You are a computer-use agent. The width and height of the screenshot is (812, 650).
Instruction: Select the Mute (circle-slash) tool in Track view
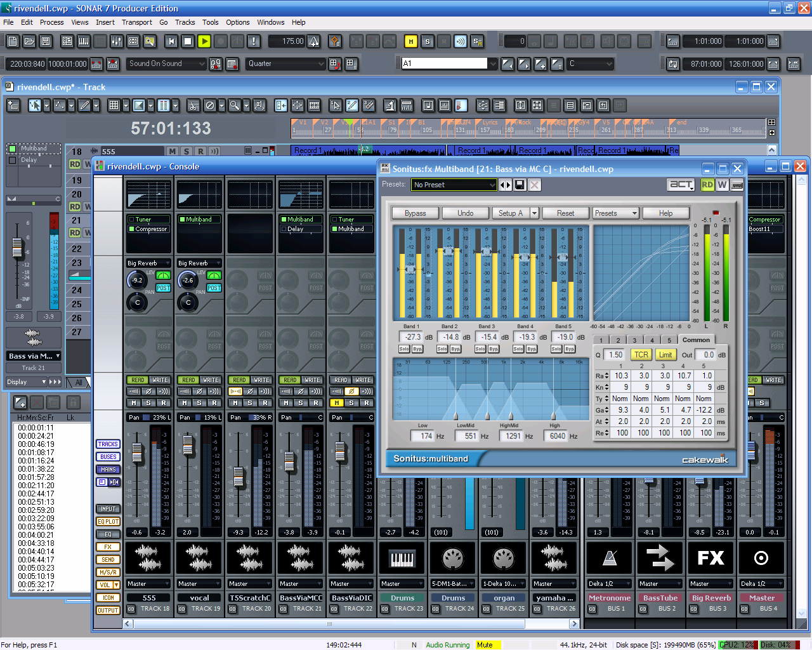(x=210, y=105)
